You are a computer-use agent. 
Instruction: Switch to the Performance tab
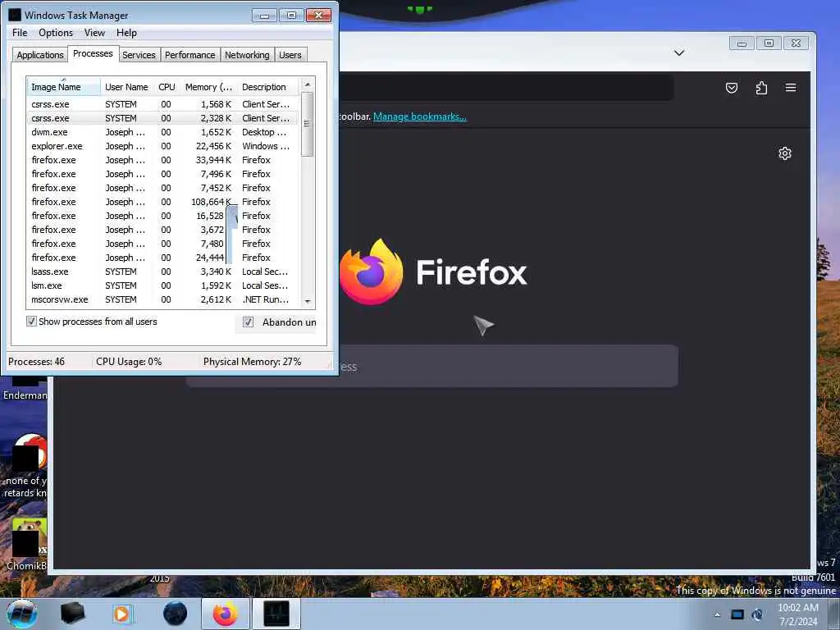pyautogui.click(x=189, y=55)
